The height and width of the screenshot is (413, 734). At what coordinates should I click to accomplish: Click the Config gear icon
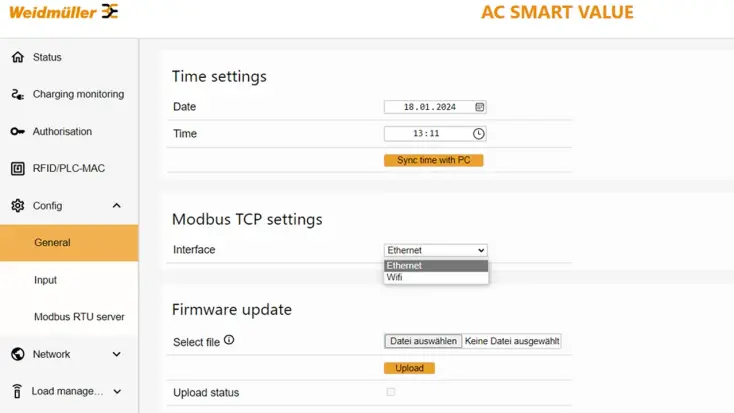tap(17, 206)
